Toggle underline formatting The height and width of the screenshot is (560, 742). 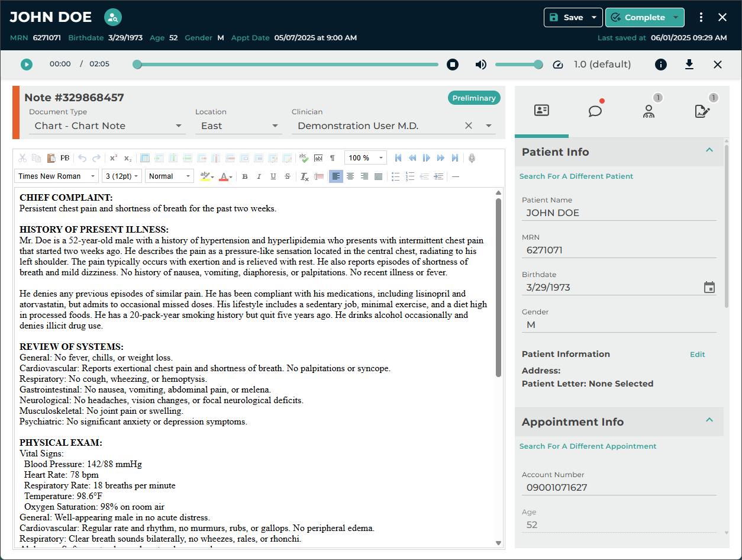click(273, 176)
